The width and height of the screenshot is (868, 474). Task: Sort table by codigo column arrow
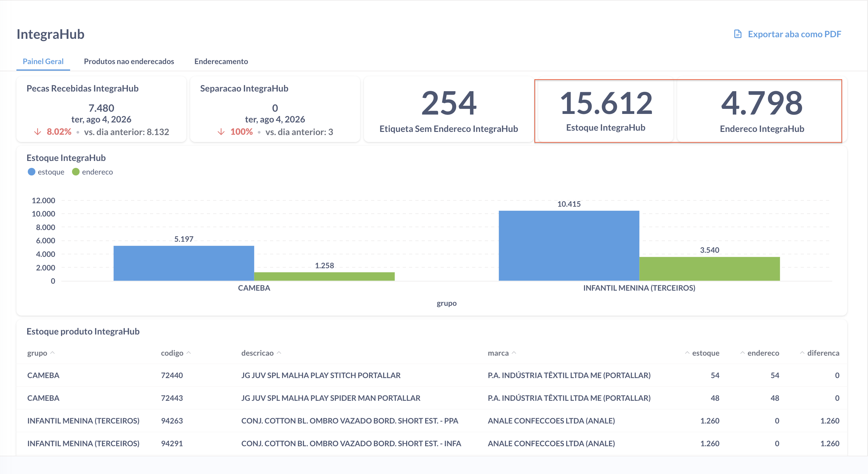tap(189, 353)
